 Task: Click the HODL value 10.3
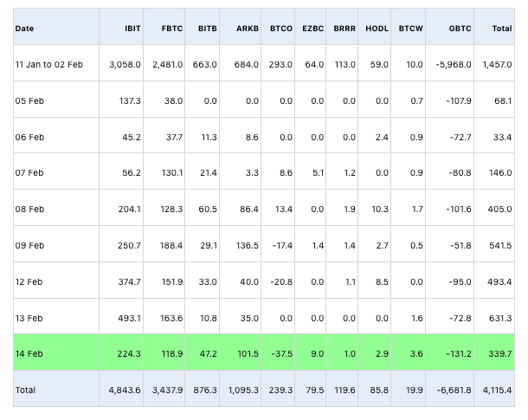tap(380, 210)
